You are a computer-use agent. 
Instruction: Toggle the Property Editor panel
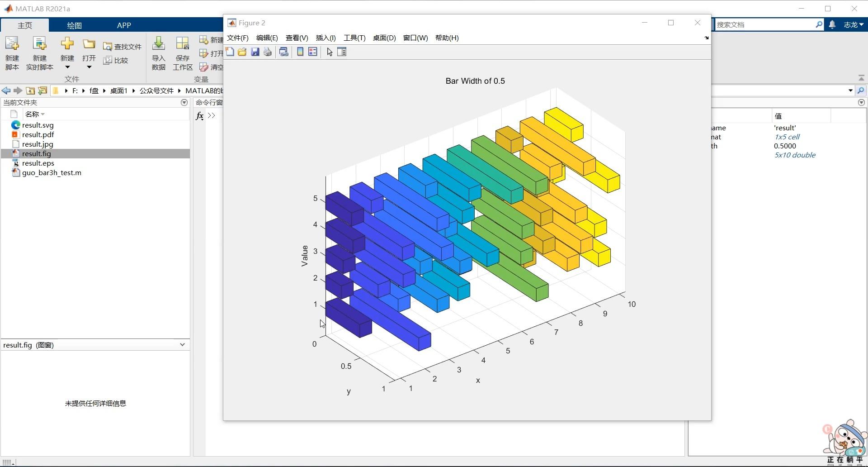[x=342, y=52]
